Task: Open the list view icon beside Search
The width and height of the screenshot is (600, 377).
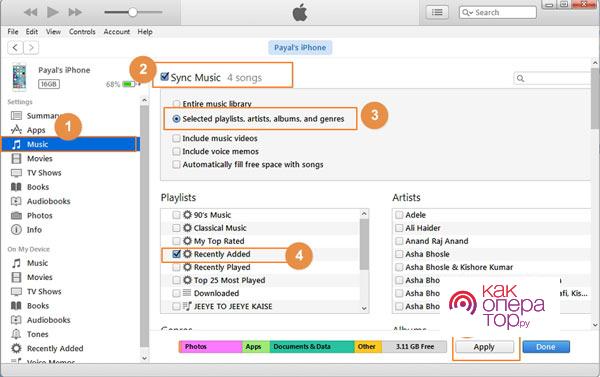Action: pyautogui.click(x=437, y=12)
